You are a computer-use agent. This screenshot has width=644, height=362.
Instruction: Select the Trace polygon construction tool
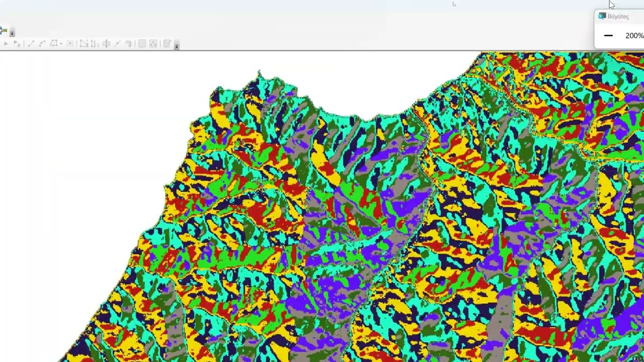pos(53,44)
